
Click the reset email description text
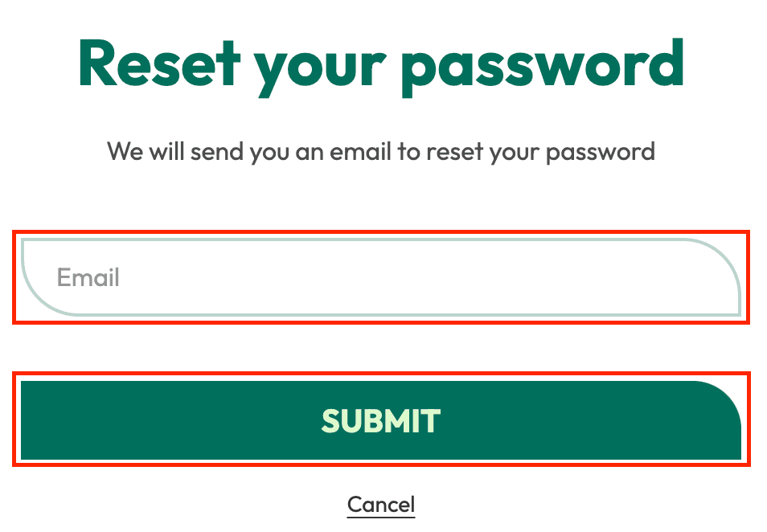(381, 152)
